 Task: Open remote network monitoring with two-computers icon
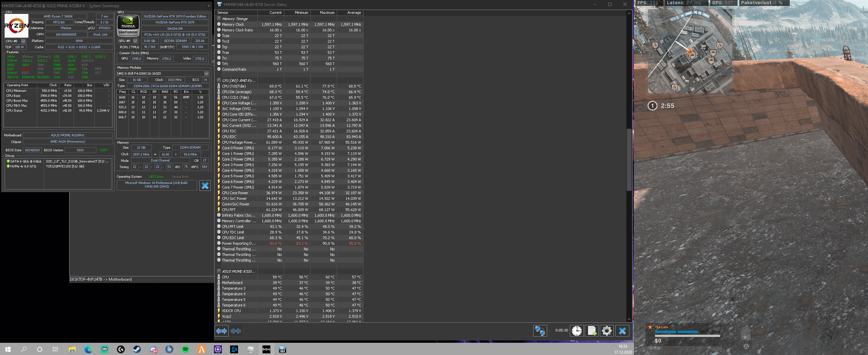tap(540, 331)
